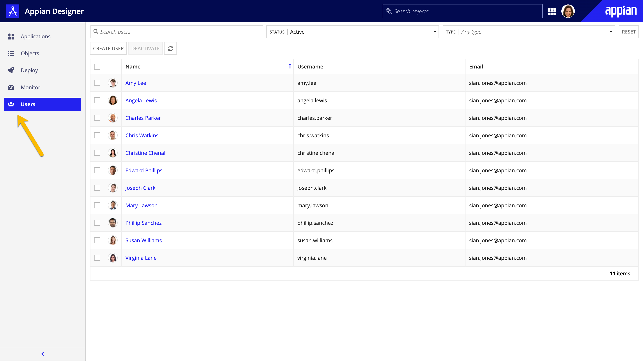Click the Deploy rocket icon

coord(11,70)
